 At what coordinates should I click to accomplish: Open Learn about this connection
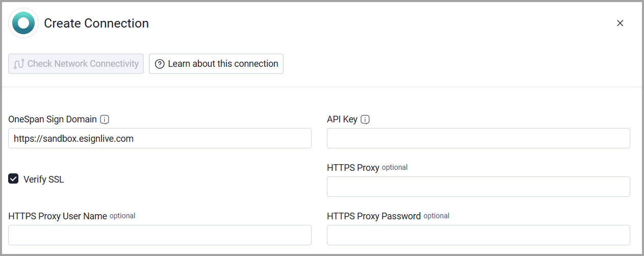216,64
